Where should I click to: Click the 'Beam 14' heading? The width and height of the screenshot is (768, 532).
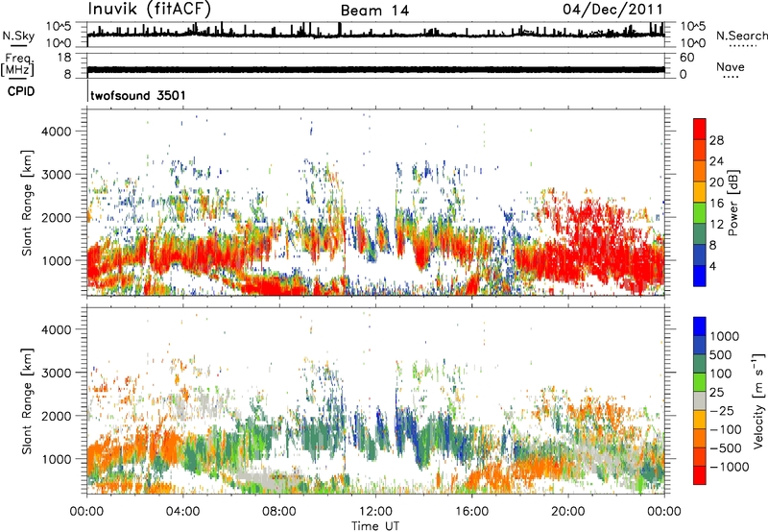pos(374,11)
